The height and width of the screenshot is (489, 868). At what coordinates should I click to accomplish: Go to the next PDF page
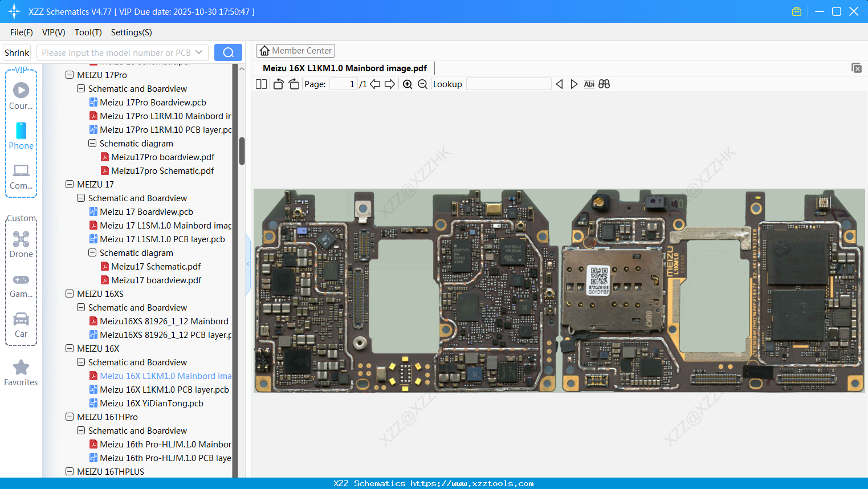tap(390, 84)
